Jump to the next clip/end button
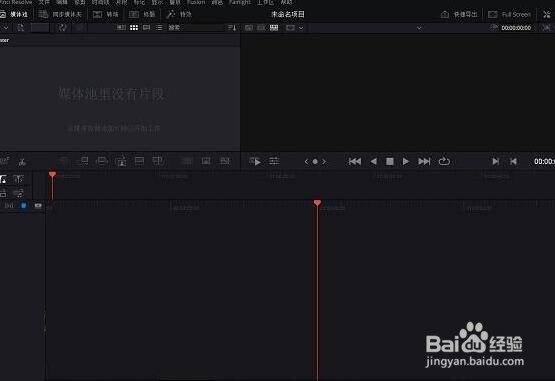This screenshot has width=555, height=381. (424, 161)
